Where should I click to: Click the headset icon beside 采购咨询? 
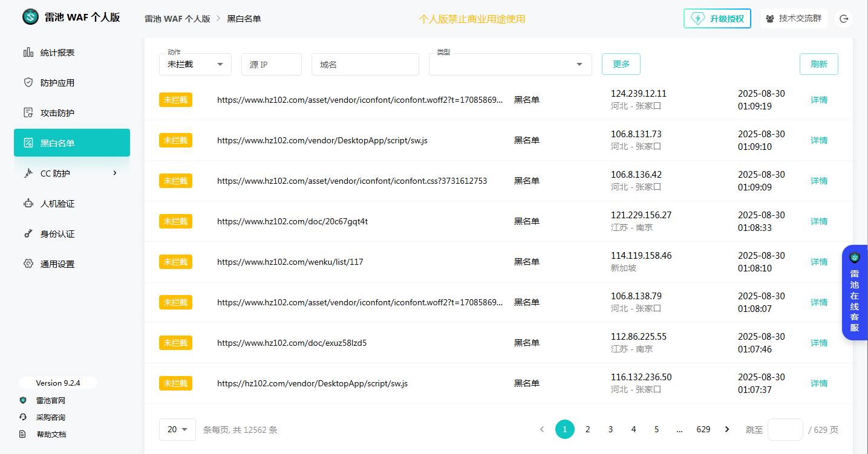click(23, 417)
